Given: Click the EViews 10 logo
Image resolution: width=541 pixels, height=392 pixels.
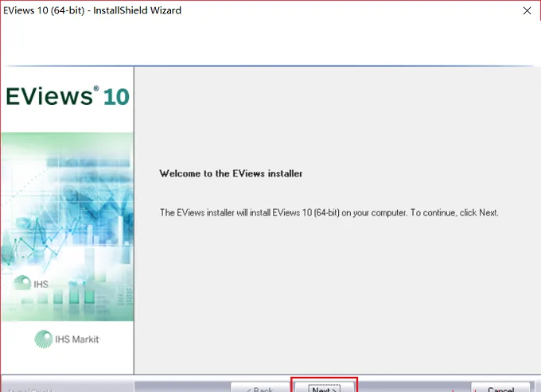Looking at the screenshot, I should [x=68, y=96].
